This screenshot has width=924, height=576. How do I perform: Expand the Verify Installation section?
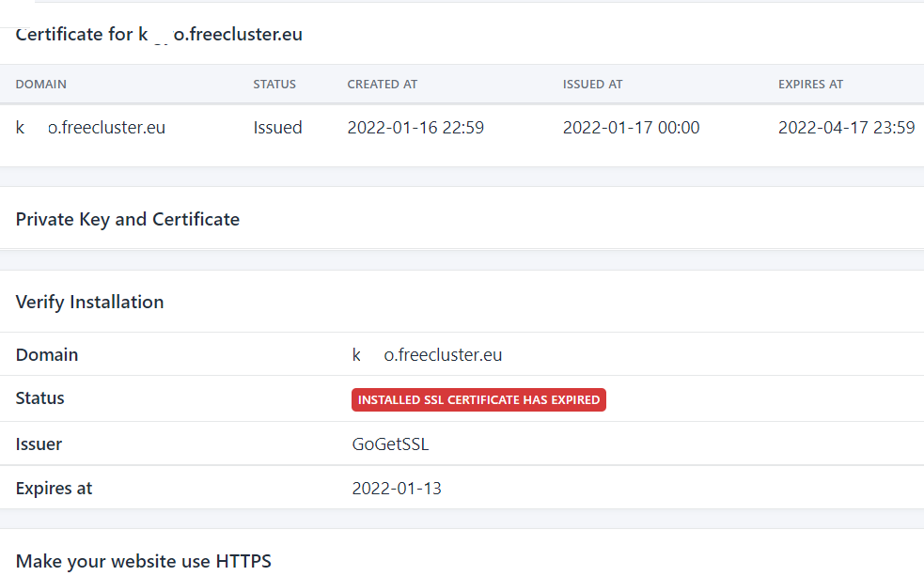click(90, 303)
